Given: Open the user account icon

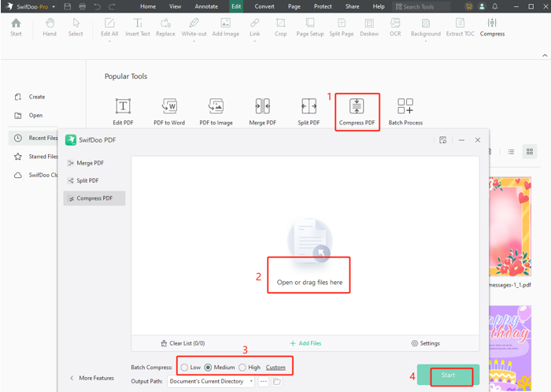Looking at the screenshot, I should coord(482,6).
